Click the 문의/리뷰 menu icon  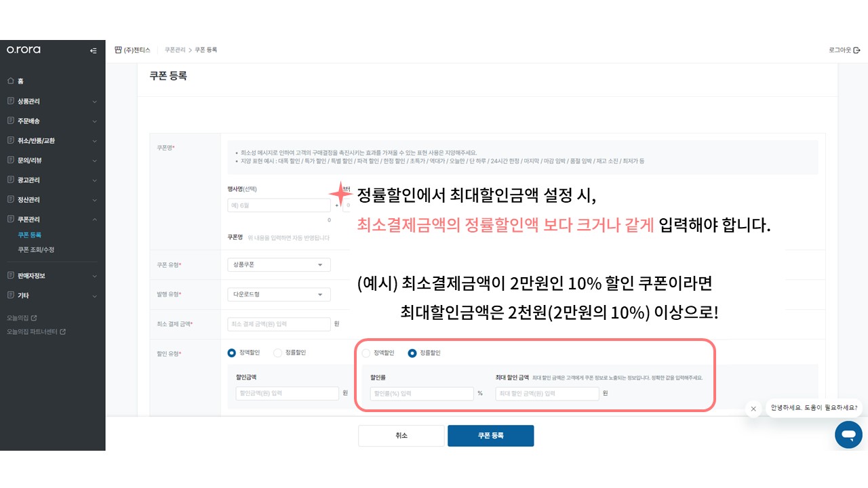coord(10,160)
